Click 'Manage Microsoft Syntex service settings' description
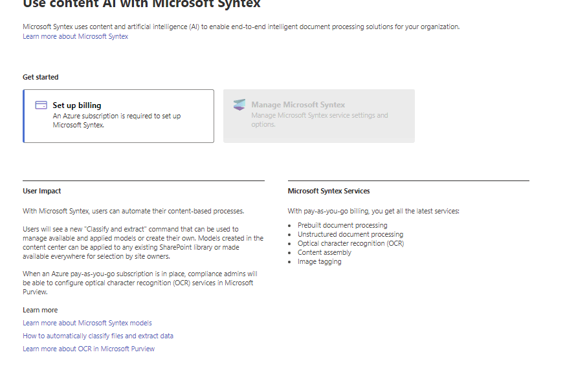587x392 pixels. (319, 120)
